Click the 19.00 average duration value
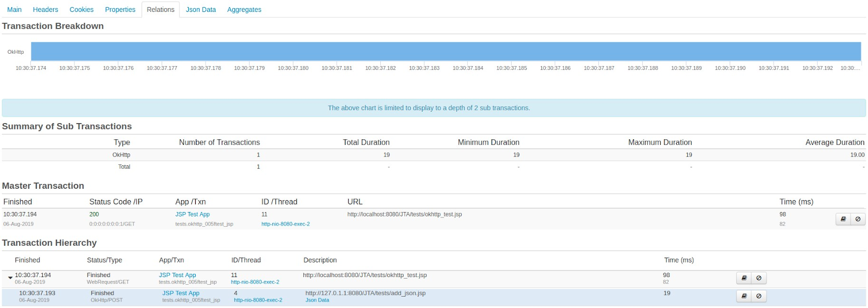The image size is (868, 308). [857, 155]
